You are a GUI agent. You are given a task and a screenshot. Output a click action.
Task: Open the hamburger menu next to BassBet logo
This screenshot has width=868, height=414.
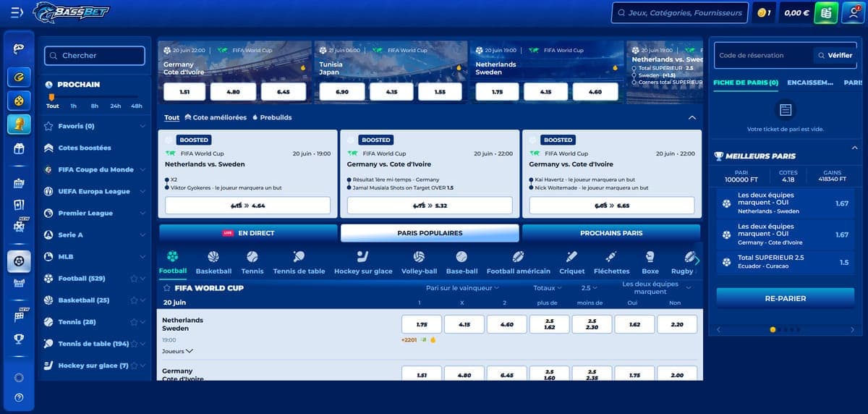click(x=17, y=12)
